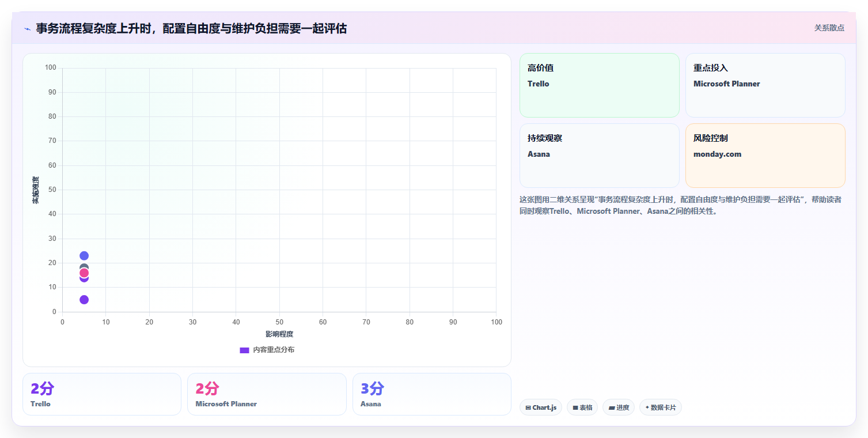Open the 高价值 Trello quadrant card
The height and width of the screenshot is (438, 868).
tap(600, 85)
